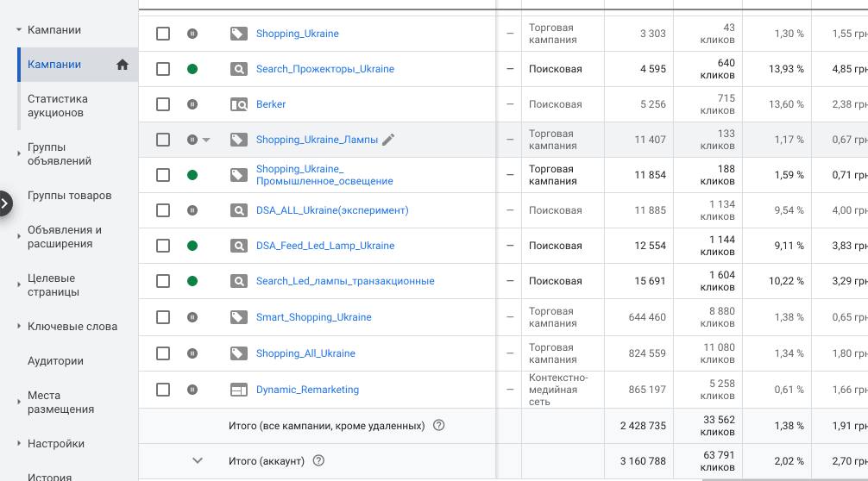Click the shopping tag icon for Smart_Shopping_Ukraine
Viewport: 868px width, 481px height.
tap(239, 317)
